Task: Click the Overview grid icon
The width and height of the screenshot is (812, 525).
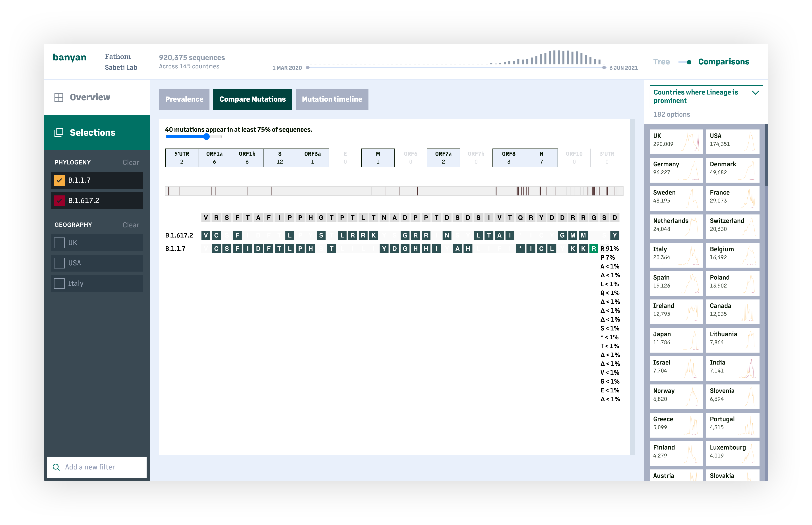Action: coord(59,98)
